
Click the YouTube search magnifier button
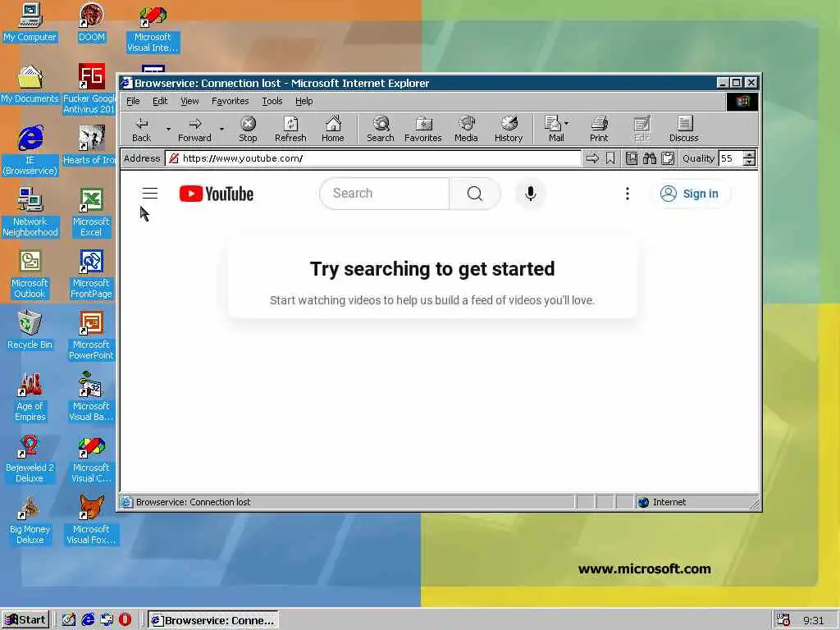coord(475,194)
